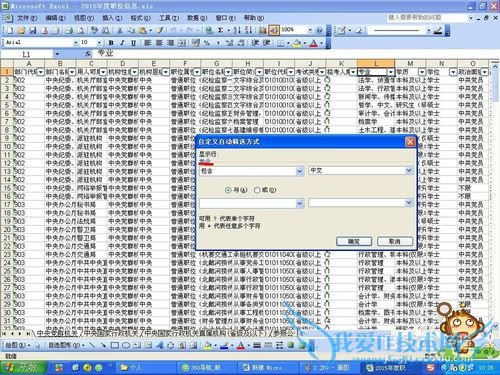Click the Chart Wizard icon

click(263, 31)
